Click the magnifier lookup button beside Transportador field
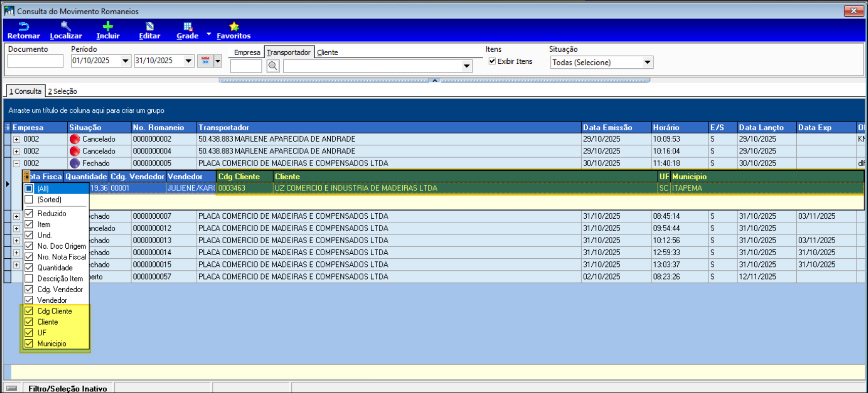The image size is (868, 393). (273, 66)
